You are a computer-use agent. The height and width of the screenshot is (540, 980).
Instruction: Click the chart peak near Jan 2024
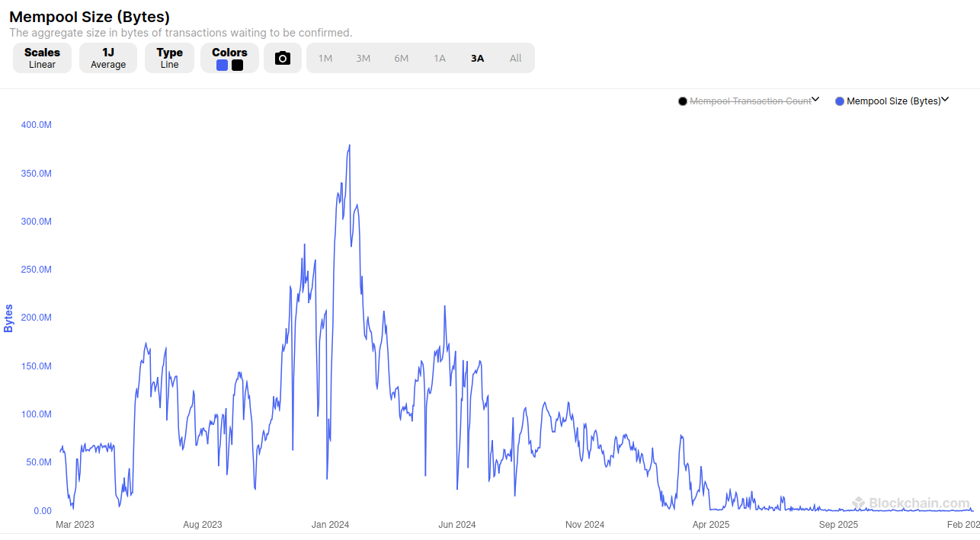(349, 145)
